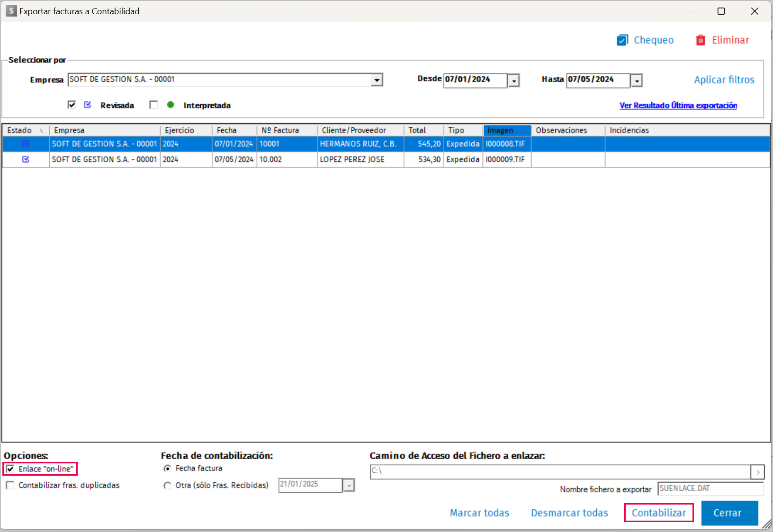The image size is (773, 532).
Task: Click invoice number 10.002 cell
Action: coord(287,160)
